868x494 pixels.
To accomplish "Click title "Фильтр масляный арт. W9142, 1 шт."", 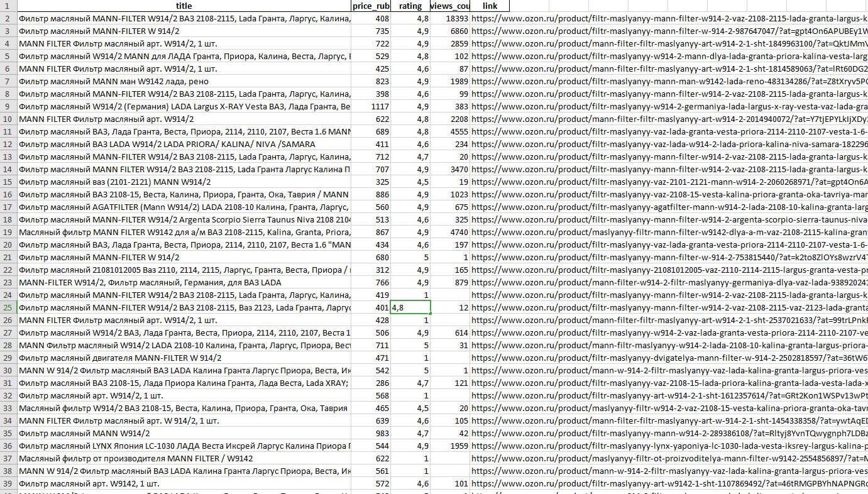I will click(89, 483).
